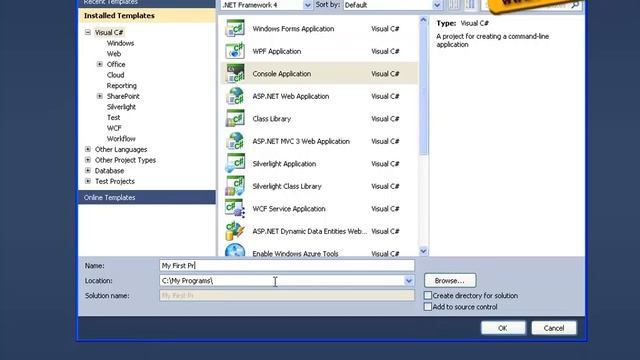Click the project Name input field
This screenshot has height=360, width=640.
point(287,265)
